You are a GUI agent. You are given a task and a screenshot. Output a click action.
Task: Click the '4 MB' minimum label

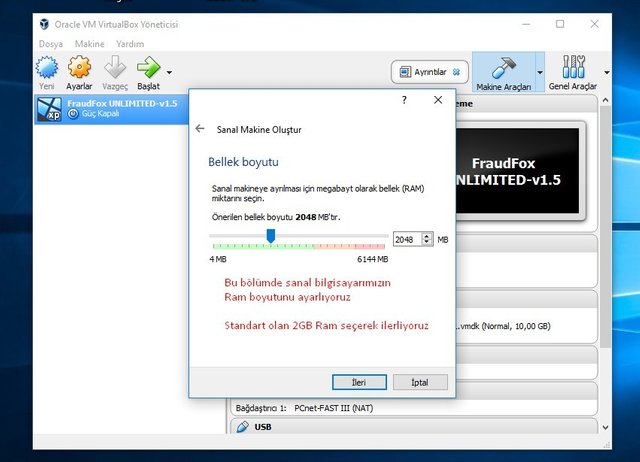pyautogui.click(x=218, y=259)
